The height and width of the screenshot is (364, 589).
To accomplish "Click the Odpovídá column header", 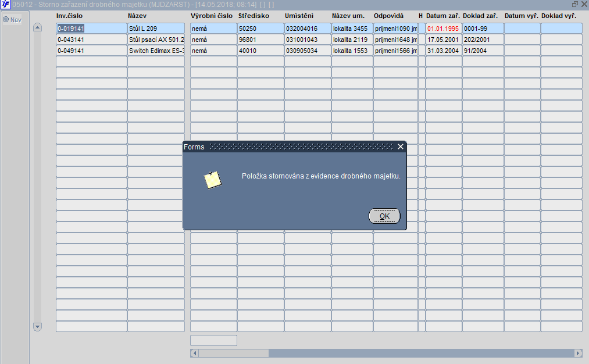I will 388,16.
